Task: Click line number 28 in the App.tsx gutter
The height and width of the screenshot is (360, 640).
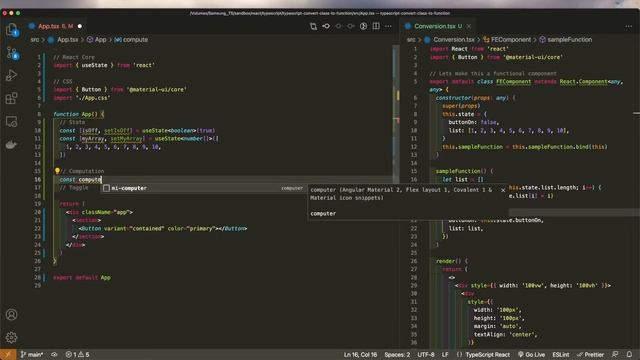Action: click(x=38, y=278)
